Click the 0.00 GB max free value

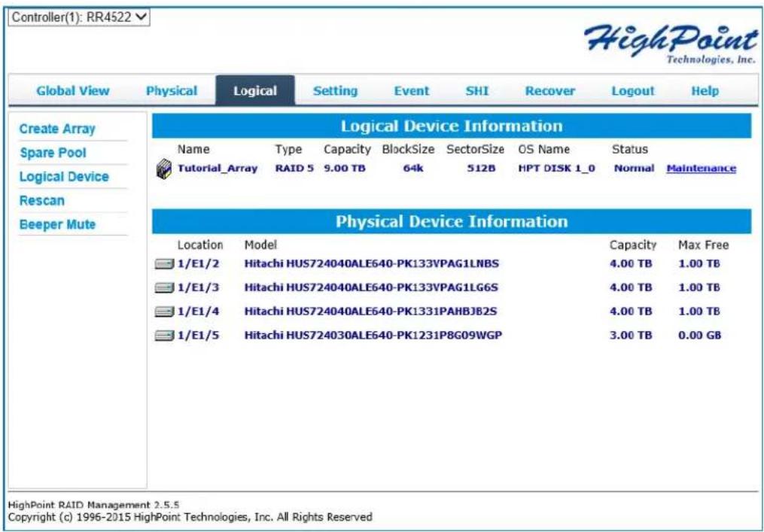point(700,336)
